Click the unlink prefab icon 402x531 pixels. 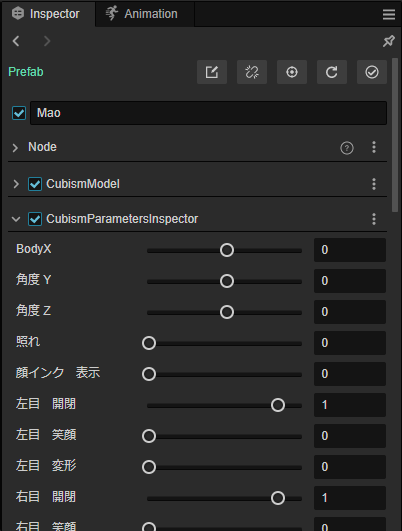click(252, 72)
